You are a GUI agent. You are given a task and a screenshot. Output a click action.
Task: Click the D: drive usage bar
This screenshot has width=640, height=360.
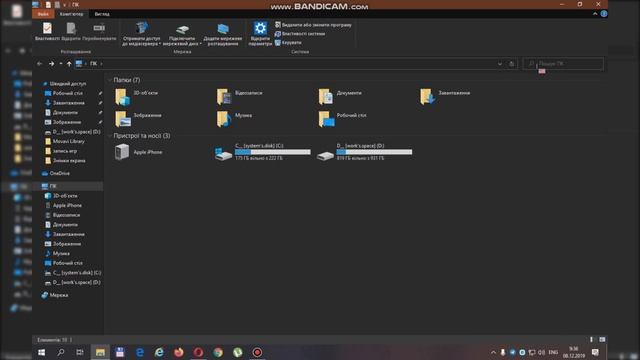374,152
